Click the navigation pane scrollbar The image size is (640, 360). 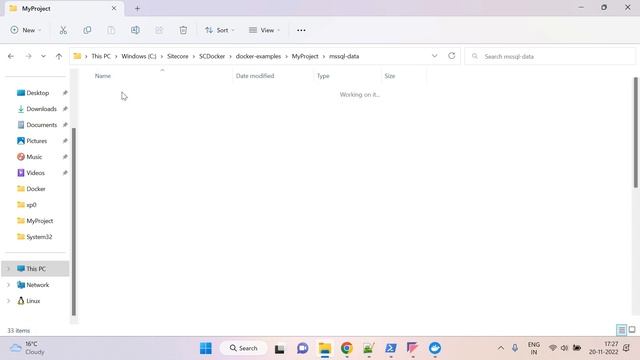74,222
